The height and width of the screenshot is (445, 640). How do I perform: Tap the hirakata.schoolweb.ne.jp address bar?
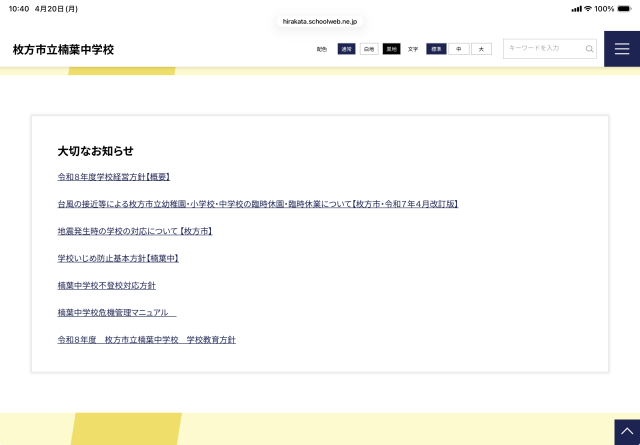pos(320,20)
